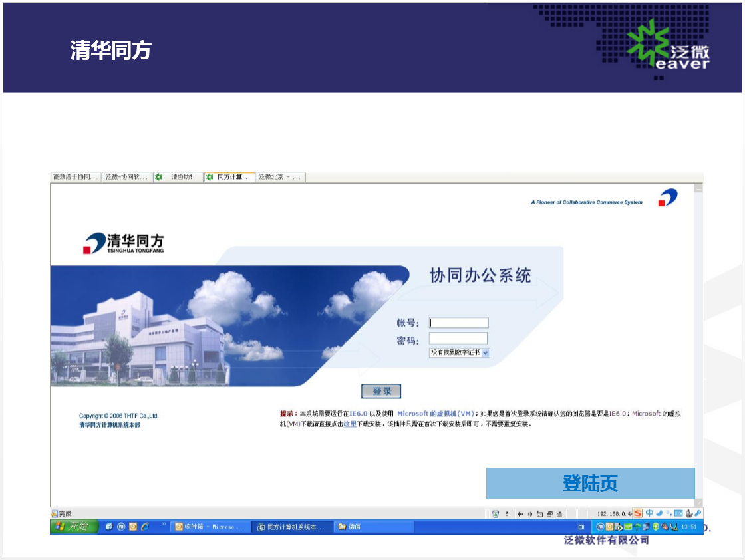Select the 同方计算 browser tab
Image resolution: width=745 pixels, height=560 pixels.
point(229,177)
